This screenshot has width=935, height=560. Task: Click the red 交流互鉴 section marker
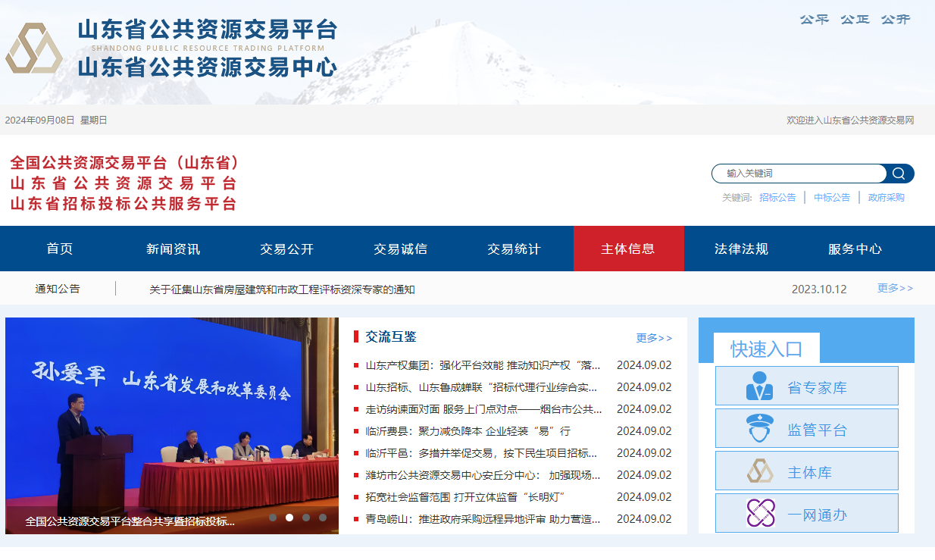click(358, 338)
